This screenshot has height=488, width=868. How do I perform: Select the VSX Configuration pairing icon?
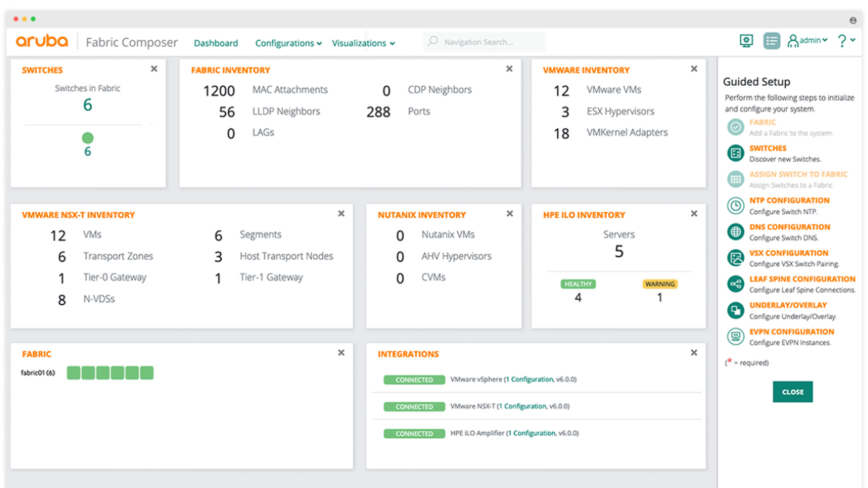pos(736,258)
